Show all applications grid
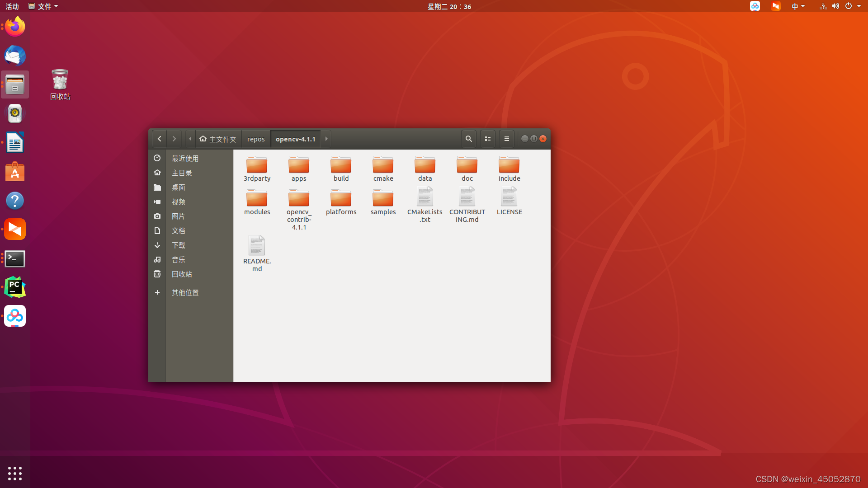 coord(15,473)
